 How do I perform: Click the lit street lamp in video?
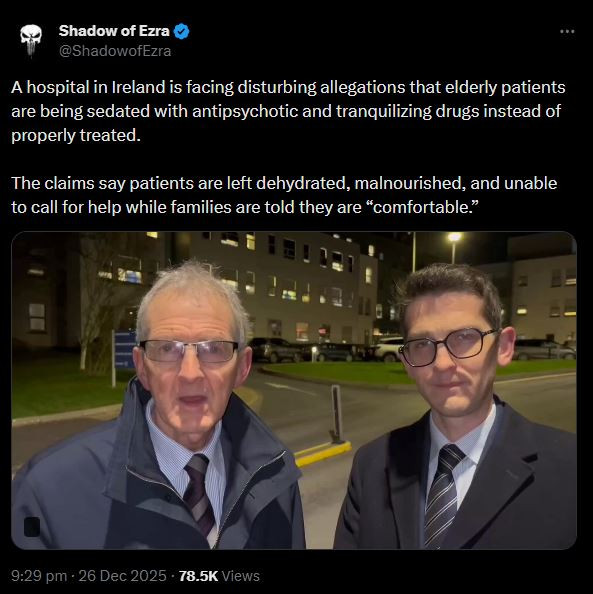(x=454, y=238)
